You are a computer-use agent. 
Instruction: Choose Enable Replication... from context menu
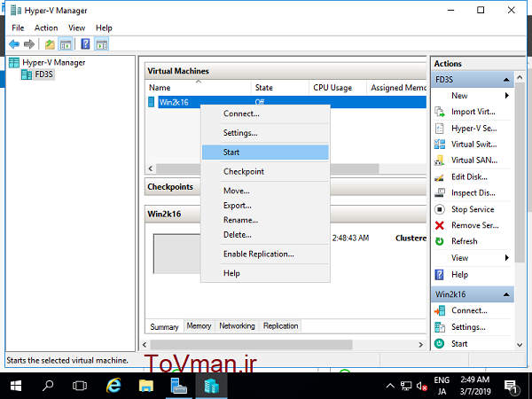265,254
